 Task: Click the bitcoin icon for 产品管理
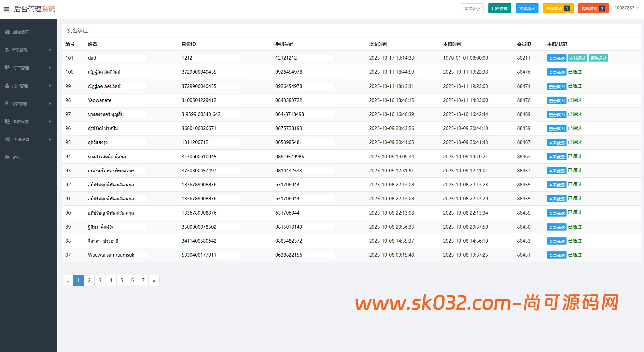point(7,50)
